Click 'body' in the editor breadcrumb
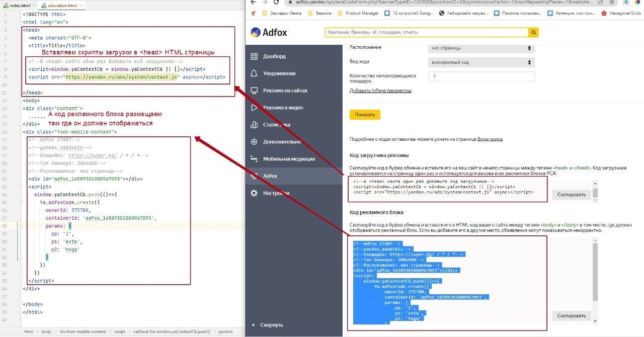The width and height of the screenshot is (644, 337). click(x=46, y=332)
